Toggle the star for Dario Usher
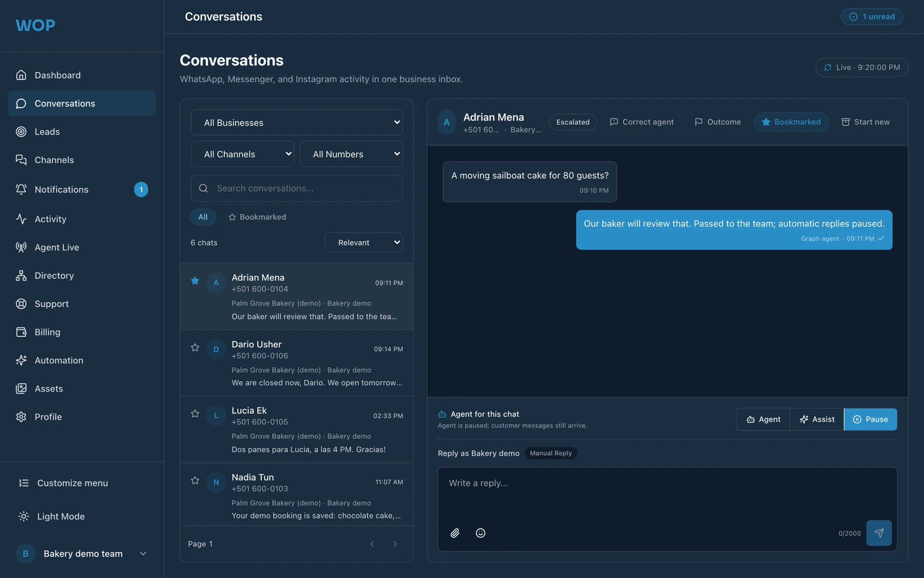The width and height of the screenshot is (924, 578). [x=195, y=347]
